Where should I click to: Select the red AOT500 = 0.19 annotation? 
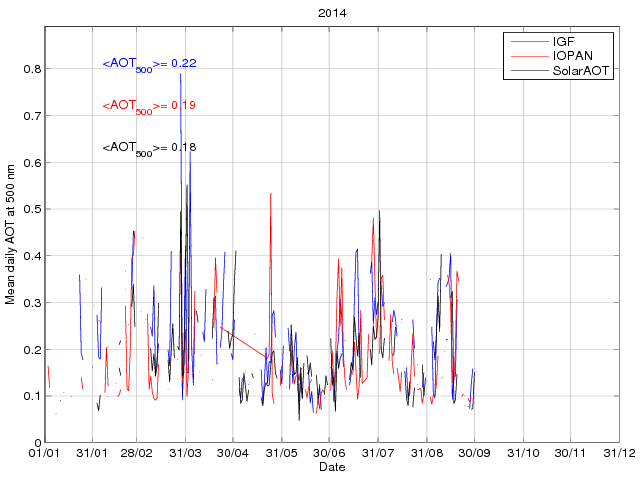(x=149, y=106)
